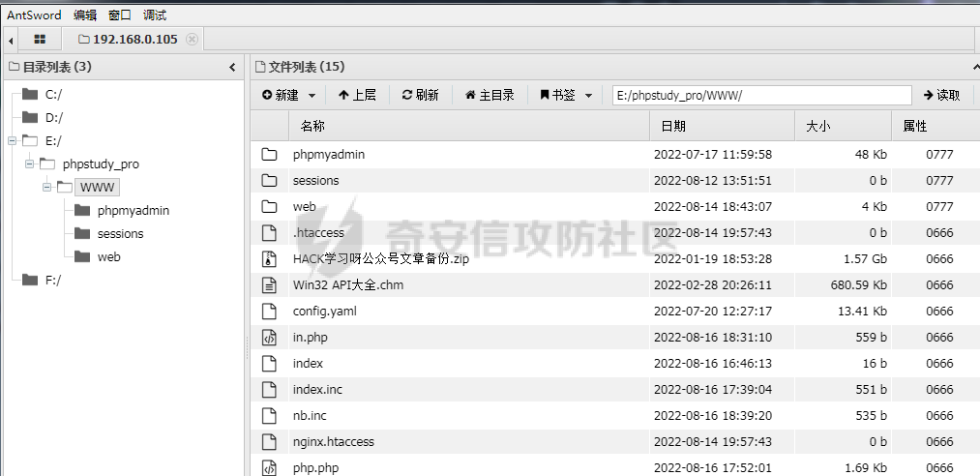This screenshot has height=476, width=980.
Task: Click size 680.59 Kb cell
Action: [858, 284]
